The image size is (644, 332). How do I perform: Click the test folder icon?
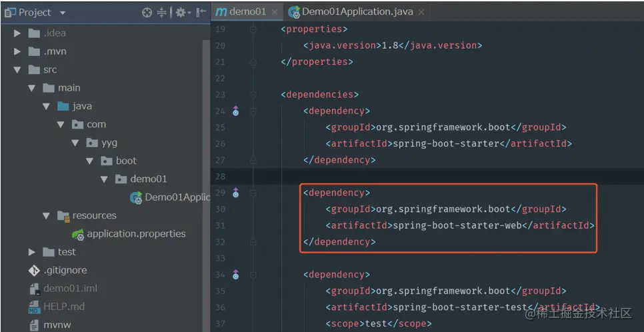click(x=49, y=252)
